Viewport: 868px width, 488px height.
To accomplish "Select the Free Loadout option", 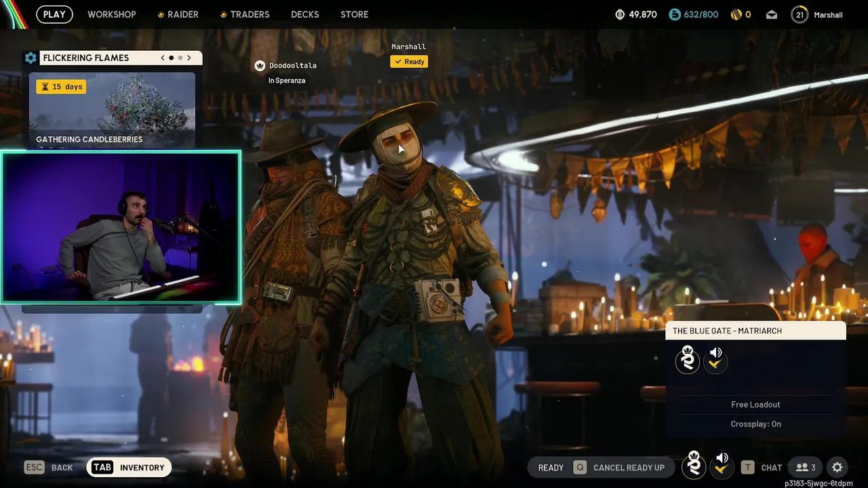I will point(755,405).
